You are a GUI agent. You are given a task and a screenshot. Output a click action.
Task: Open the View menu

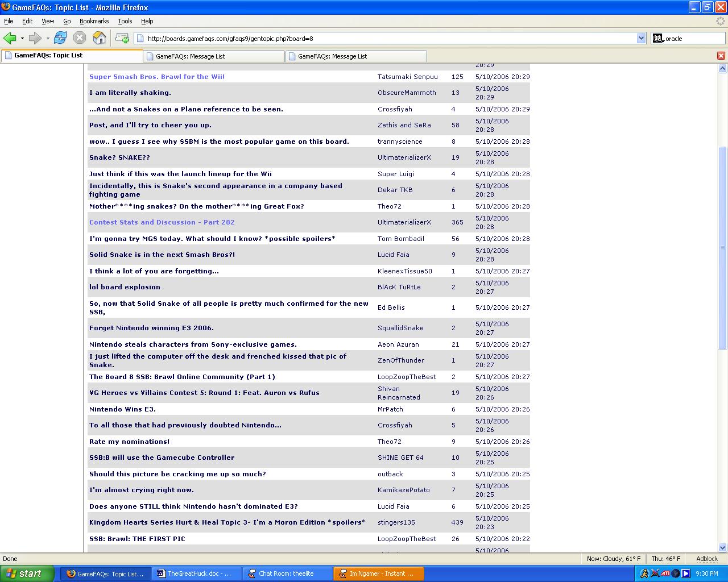[x=48, y=21]
